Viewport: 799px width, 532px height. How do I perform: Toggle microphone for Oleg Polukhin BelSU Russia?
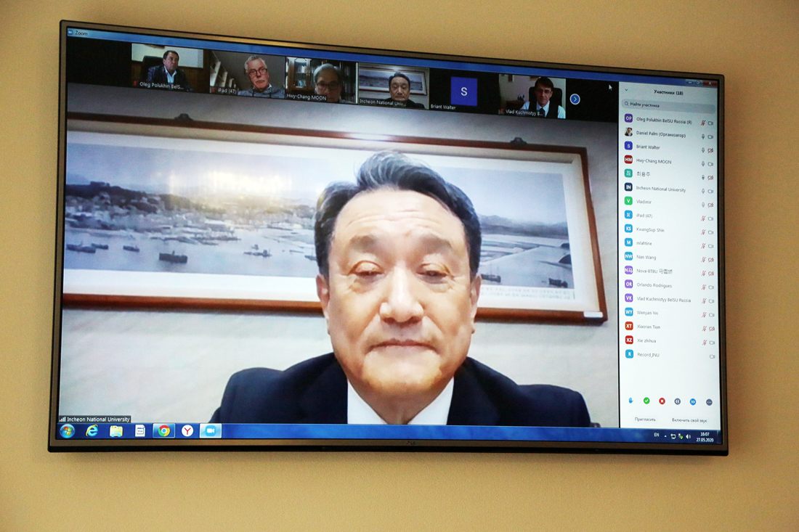click(x=702, y=123)
